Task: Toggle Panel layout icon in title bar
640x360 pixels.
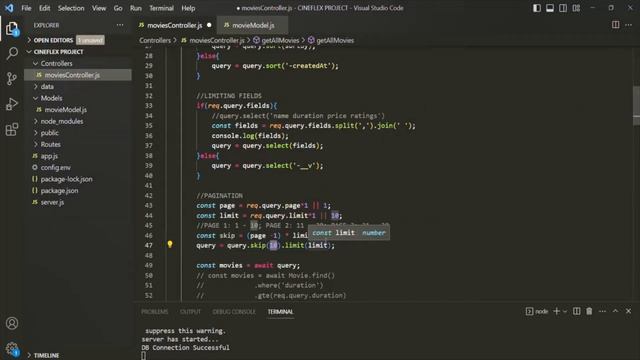Action: [x=550, y=8]
